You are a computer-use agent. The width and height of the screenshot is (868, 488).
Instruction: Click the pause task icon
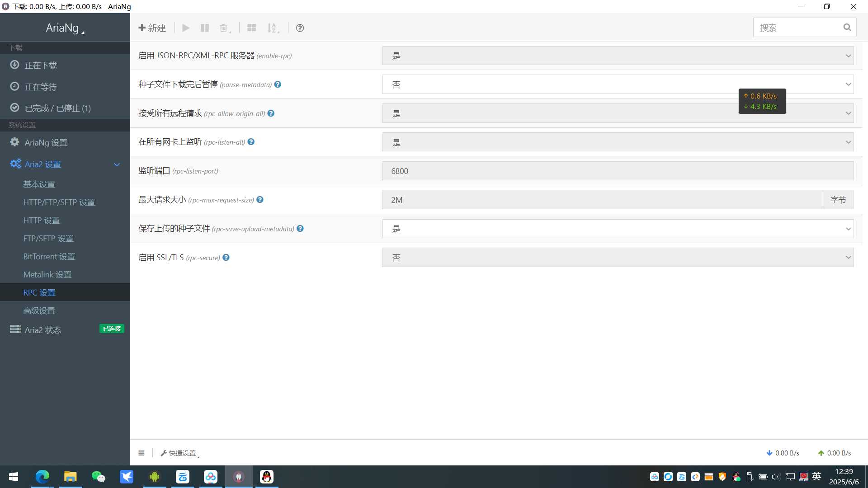click(205, 28)
